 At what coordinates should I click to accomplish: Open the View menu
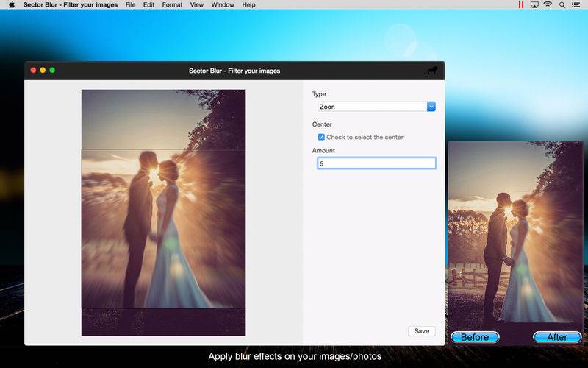click(196, 5)
